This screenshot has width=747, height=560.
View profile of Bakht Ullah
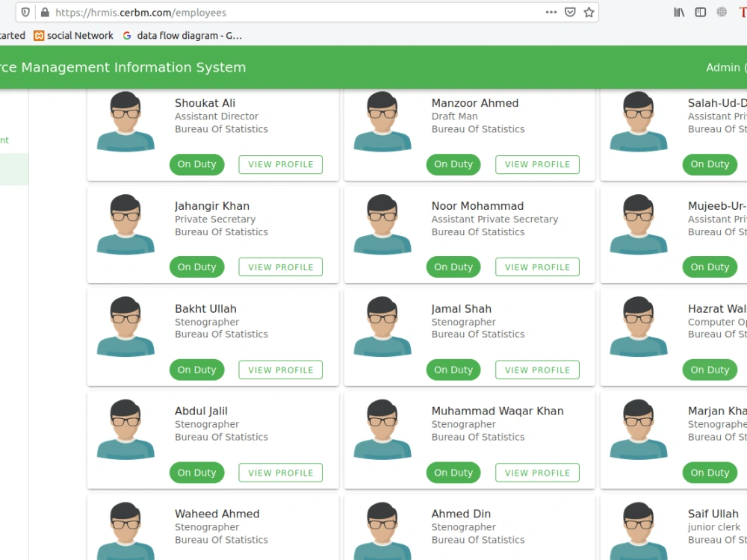[281, 370]
